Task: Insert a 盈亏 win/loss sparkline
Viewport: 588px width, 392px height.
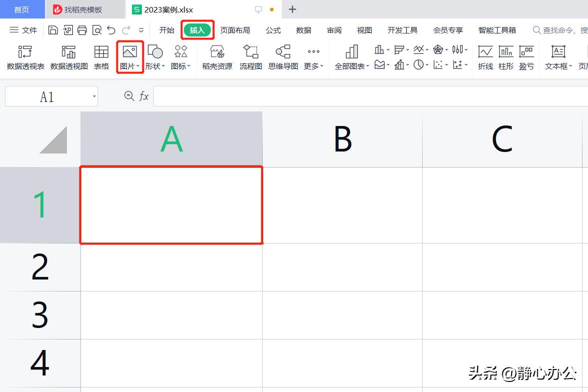Action: pyautogui.click(x=527, y=56)
